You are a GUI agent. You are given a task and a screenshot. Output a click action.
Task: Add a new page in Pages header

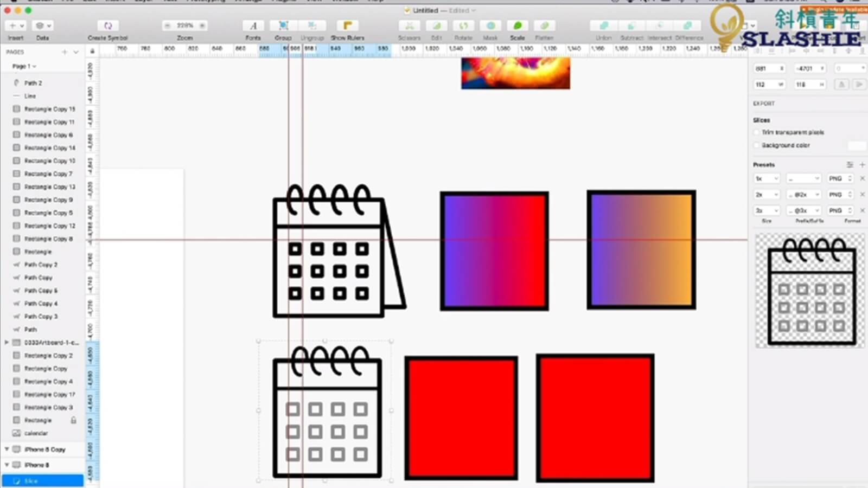click(65, 52)
